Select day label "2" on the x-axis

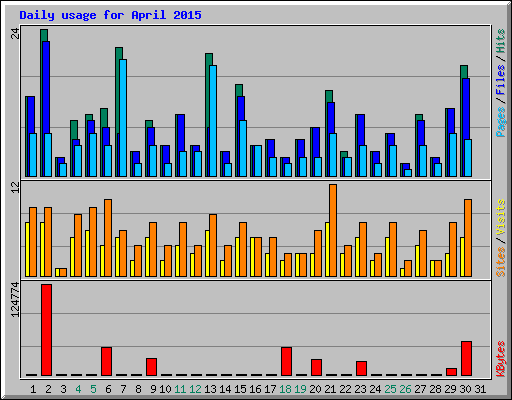point(48,389)
